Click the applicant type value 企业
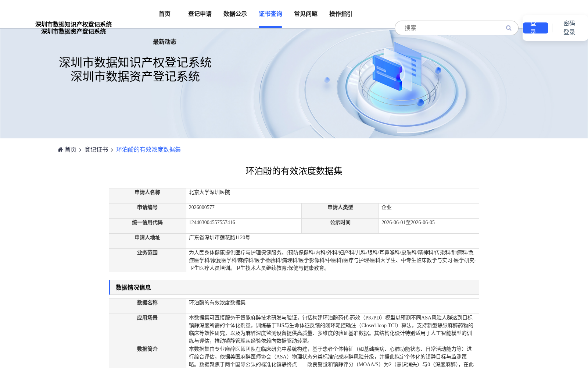This screenshot has width=588, height=368. pyautogui.click(x=387, y=208)
